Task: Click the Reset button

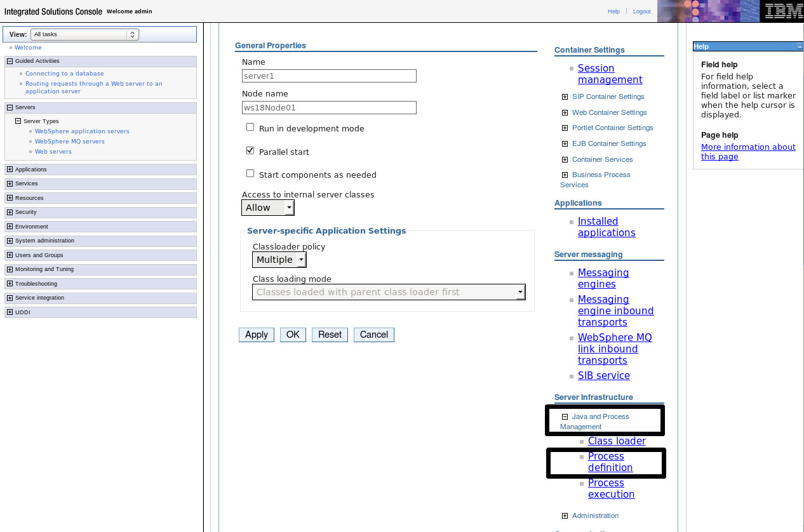Action: (x=330, y=335)
